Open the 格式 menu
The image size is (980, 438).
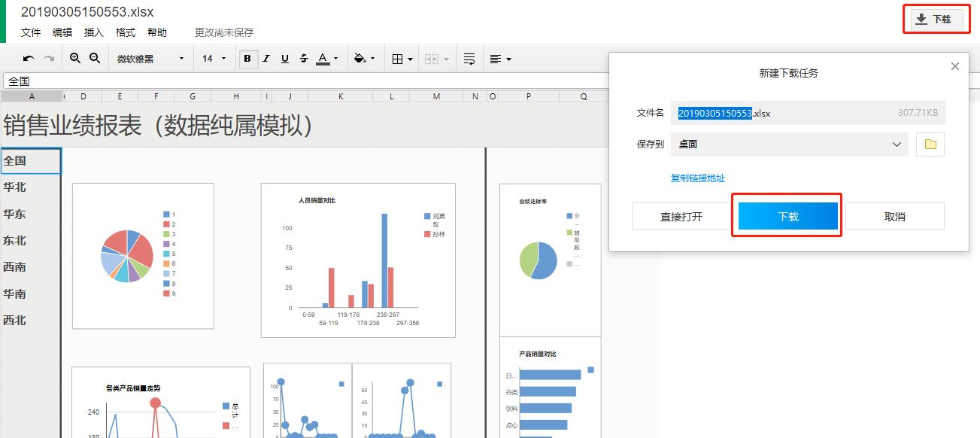pos(125,32)
